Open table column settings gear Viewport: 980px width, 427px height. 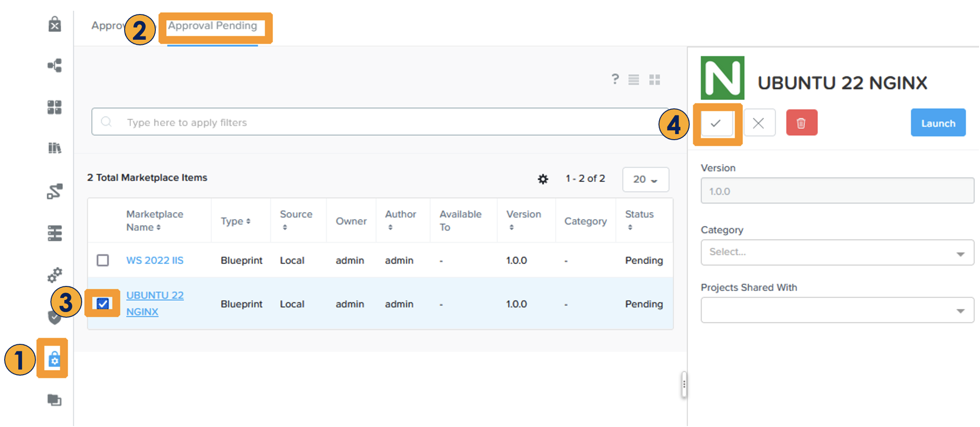543,179
